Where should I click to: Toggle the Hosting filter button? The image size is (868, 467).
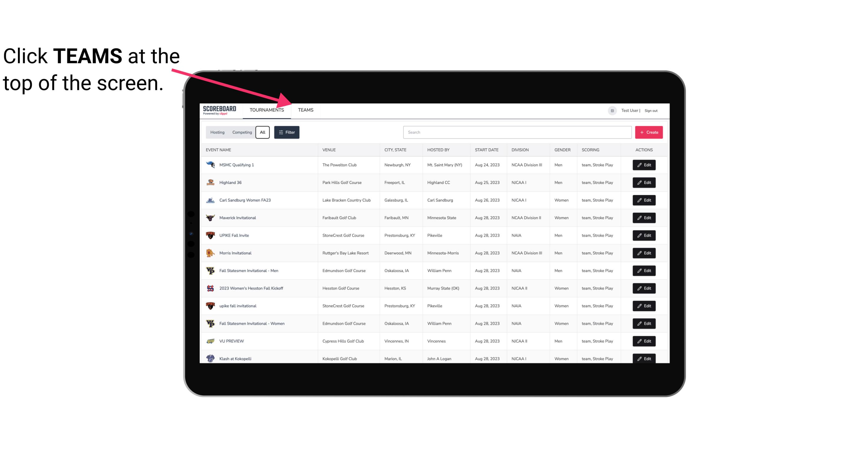[x=217, y=132]
